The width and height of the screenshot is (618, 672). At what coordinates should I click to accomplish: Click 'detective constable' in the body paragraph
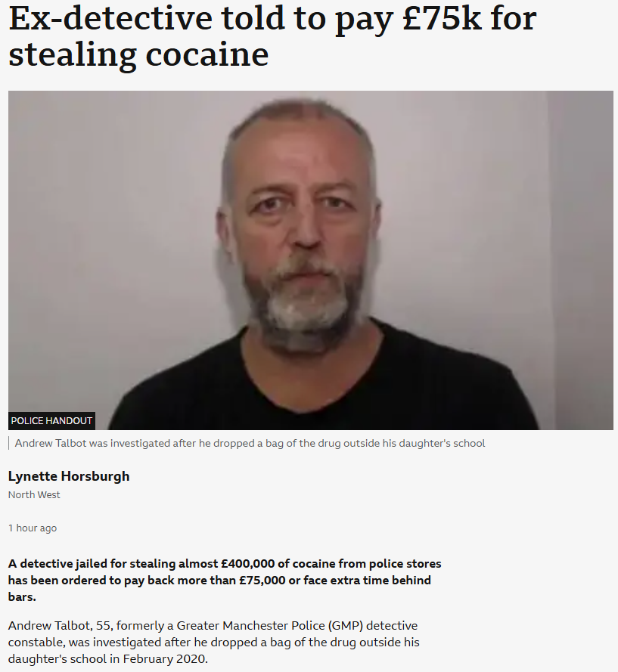(x=213, y=634)
